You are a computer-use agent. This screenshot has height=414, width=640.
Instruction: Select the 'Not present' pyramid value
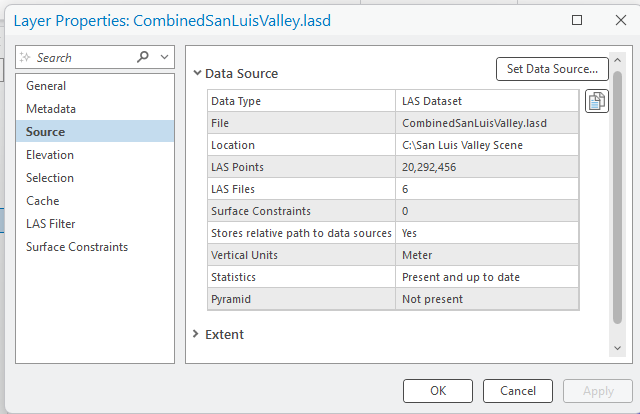coord(487,299)
